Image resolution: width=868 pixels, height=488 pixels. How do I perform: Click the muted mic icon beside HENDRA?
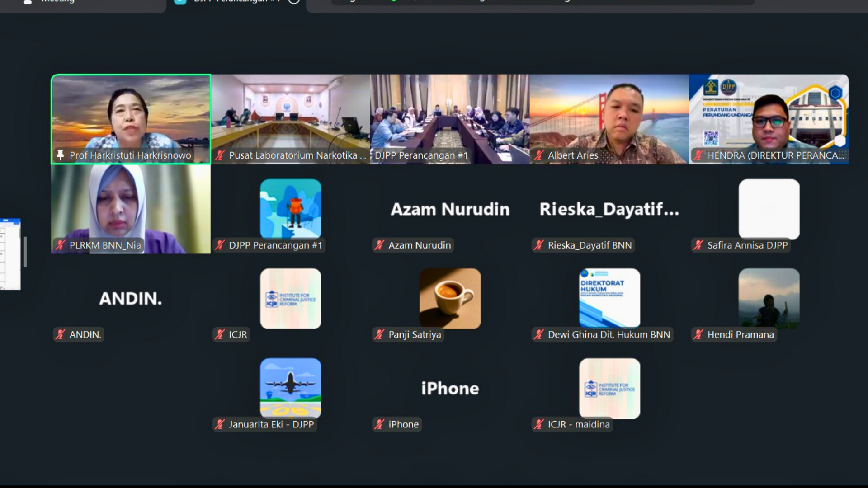[x=698, y=155]
